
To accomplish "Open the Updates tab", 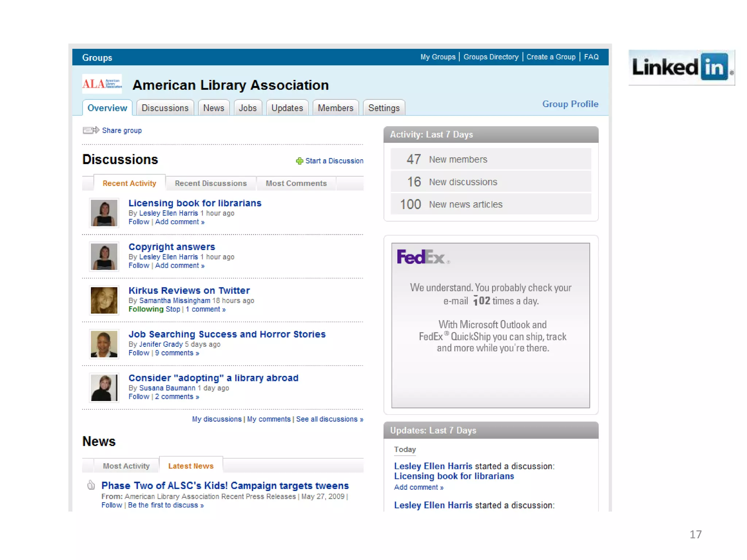I will (287, 108).
